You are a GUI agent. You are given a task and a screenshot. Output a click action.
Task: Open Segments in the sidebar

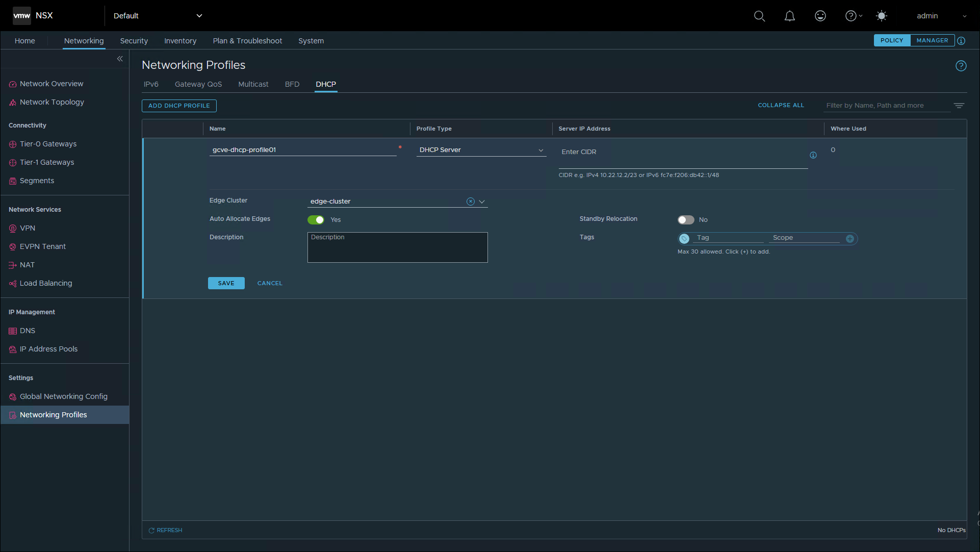(x=37, y=181)
